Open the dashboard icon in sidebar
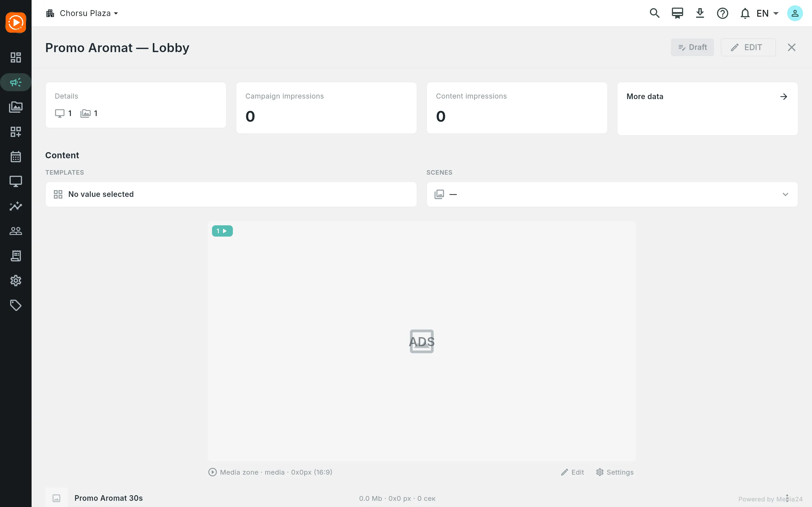Viewport: 812px width, 507px height. (x=16, y=57)
